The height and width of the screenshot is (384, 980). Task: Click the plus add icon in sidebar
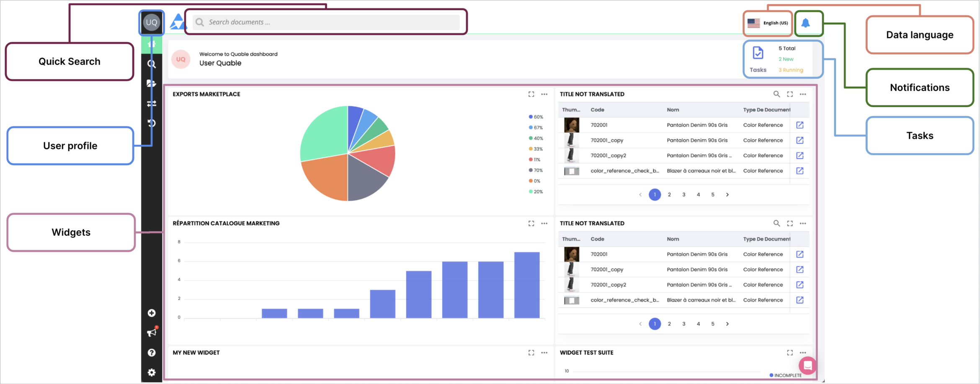click(x=152, y=313)
